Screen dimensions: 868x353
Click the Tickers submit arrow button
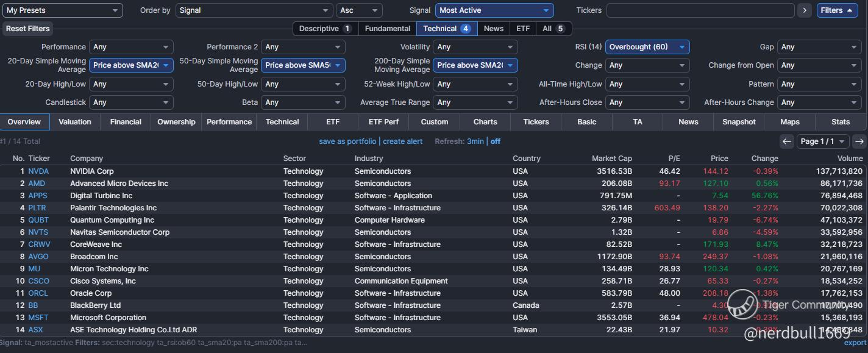[805, 10]
